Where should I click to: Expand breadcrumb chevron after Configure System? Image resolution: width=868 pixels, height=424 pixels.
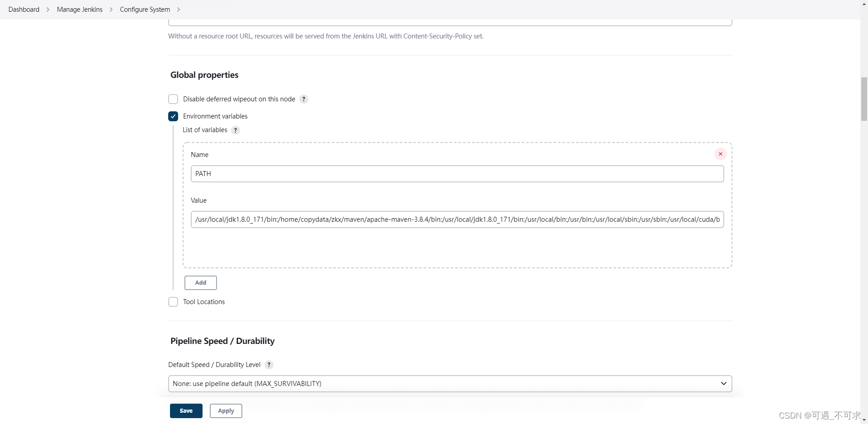point(179,10)
